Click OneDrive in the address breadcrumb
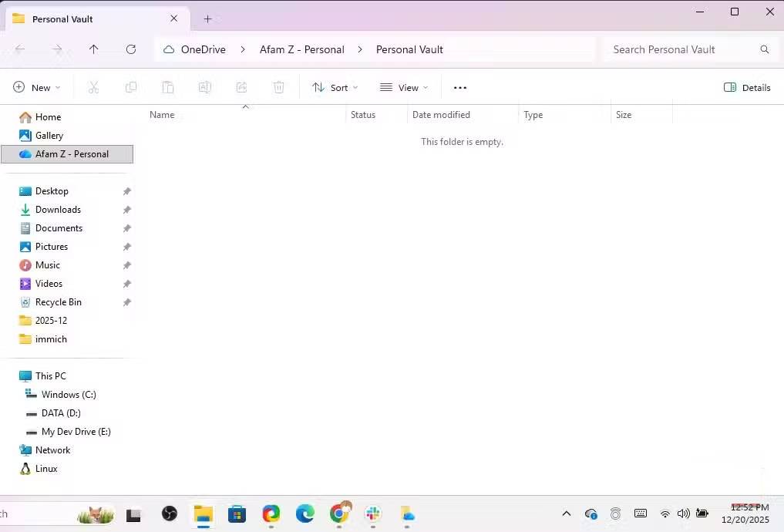This screenshot has height=532, width=784. [203, 49]
